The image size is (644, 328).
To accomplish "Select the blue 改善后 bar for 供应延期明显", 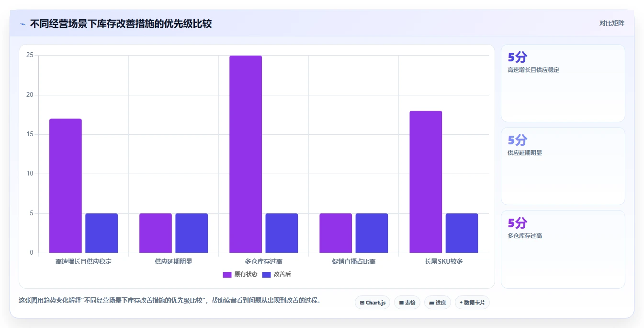I will point(192,233).
